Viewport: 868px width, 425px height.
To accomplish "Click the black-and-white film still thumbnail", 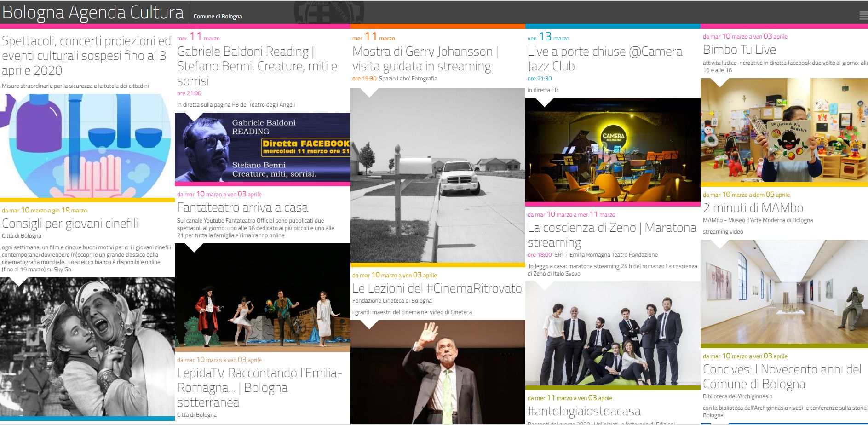I will pyautogui.click(x=87, y=347).
